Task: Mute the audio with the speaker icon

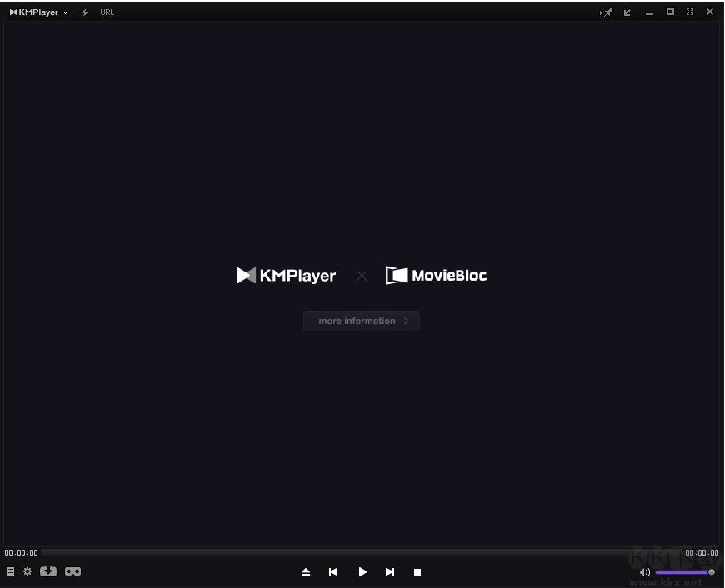Action: (x=645, y=572)
